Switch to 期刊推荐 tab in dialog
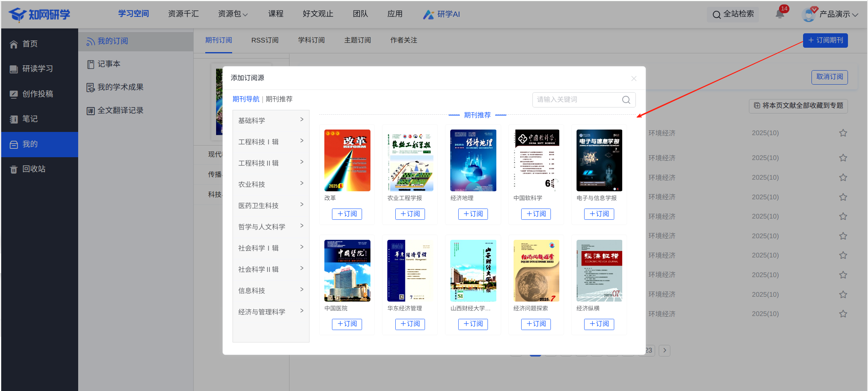The image size is (868, 391). click(x=279, y=99)
